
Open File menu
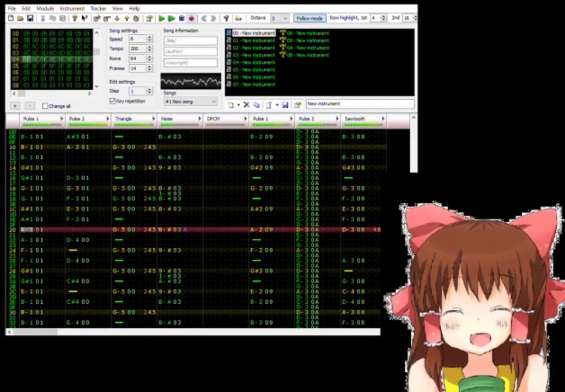tap(12, 8)
